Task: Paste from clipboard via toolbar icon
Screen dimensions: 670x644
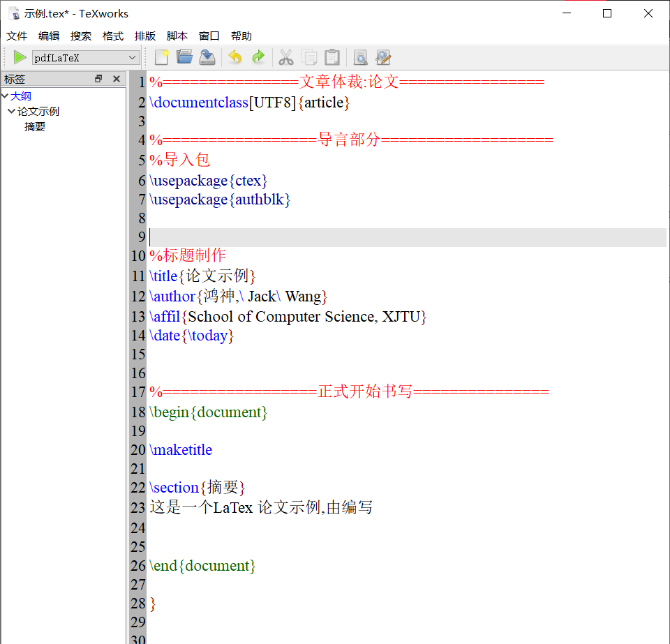Action: pyautogui.click(x=332, y=57)
